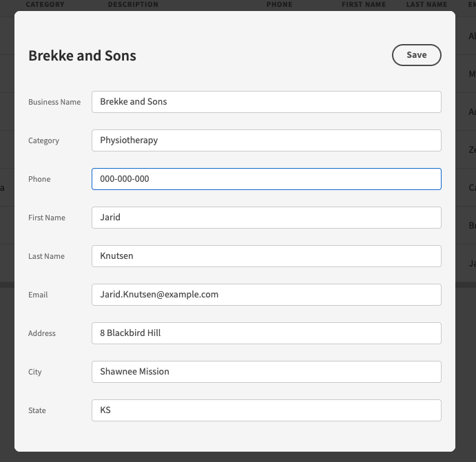
Task: Click the Brekke and Sons dialog heading
Action: [x=82, y=56]
